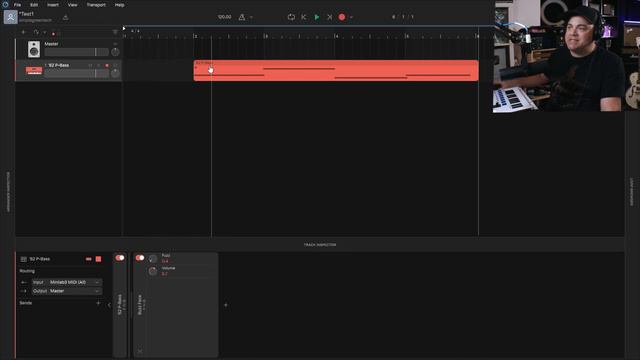Click the Routing section label
The image size is (640, 360).
(27, 271)
